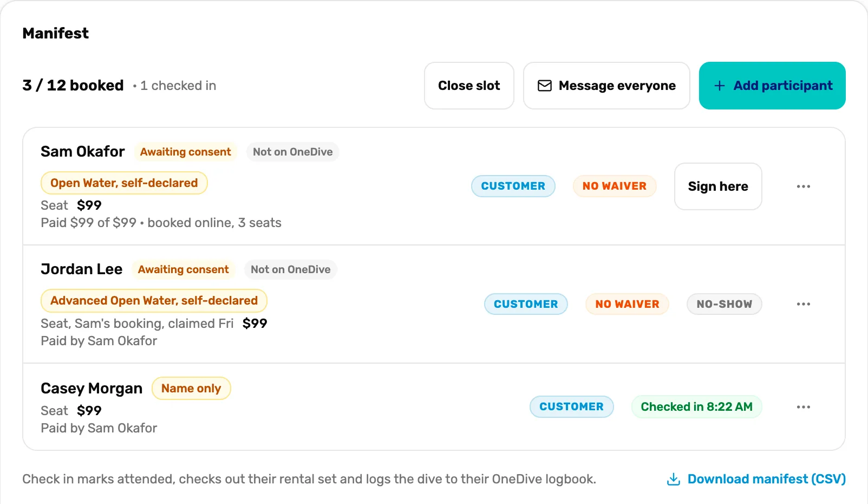Click Sam Okafor's Awaiting consent tag

click(x=185, y=152)
